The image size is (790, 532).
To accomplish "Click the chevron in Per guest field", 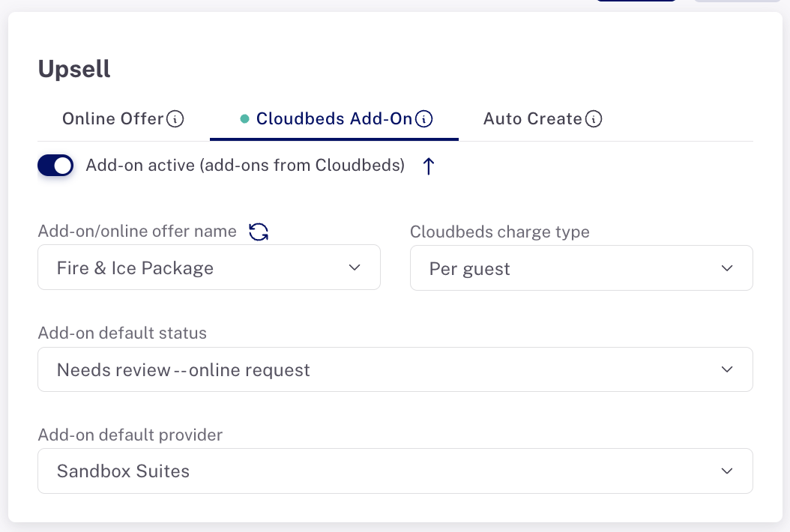I will (x=726, y=268).
